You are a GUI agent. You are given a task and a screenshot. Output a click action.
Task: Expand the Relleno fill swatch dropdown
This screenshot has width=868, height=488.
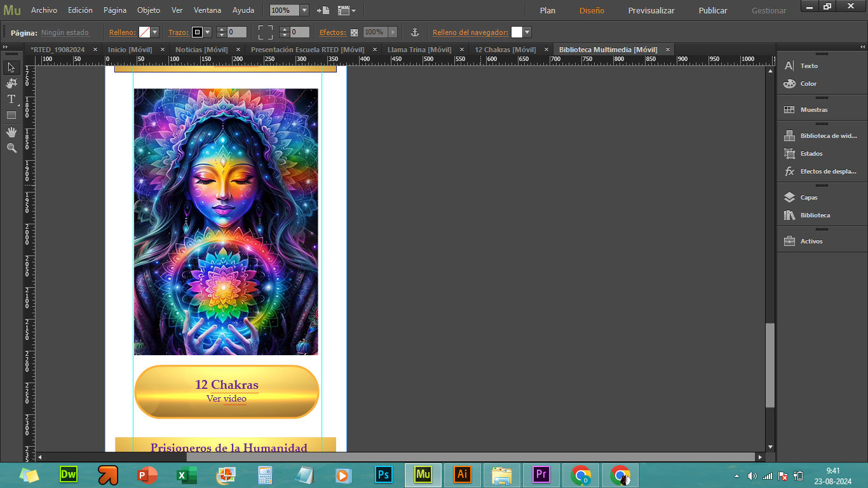tap(154, 32)
